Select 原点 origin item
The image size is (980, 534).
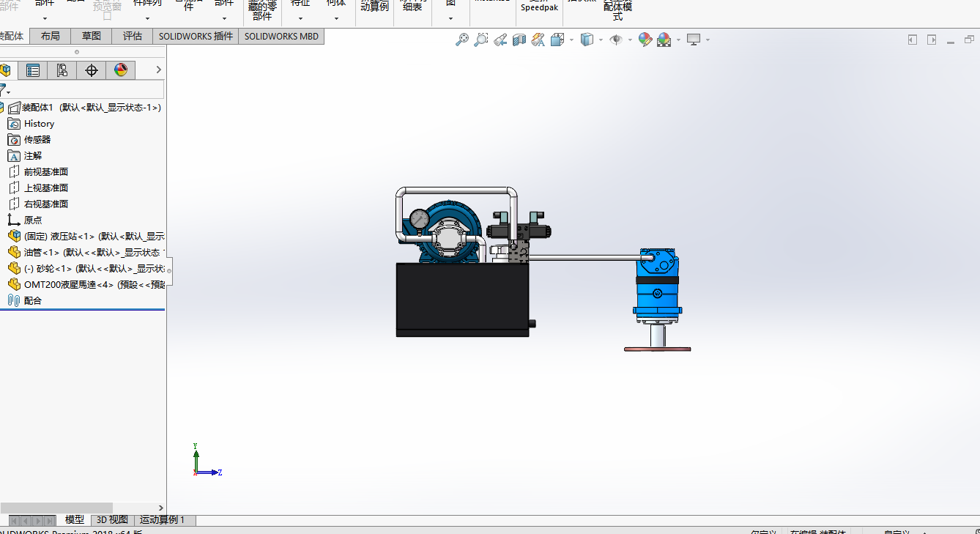pos(25,220)
